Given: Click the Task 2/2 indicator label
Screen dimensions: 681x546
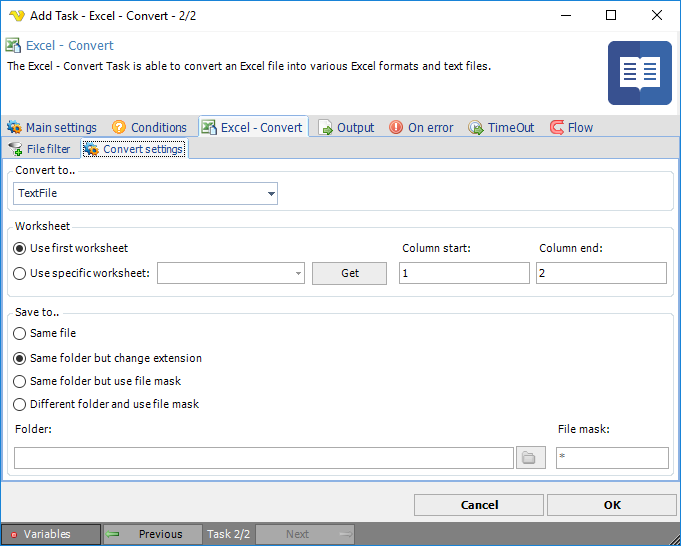Looking at the screenshot, I should coord(228,534).
